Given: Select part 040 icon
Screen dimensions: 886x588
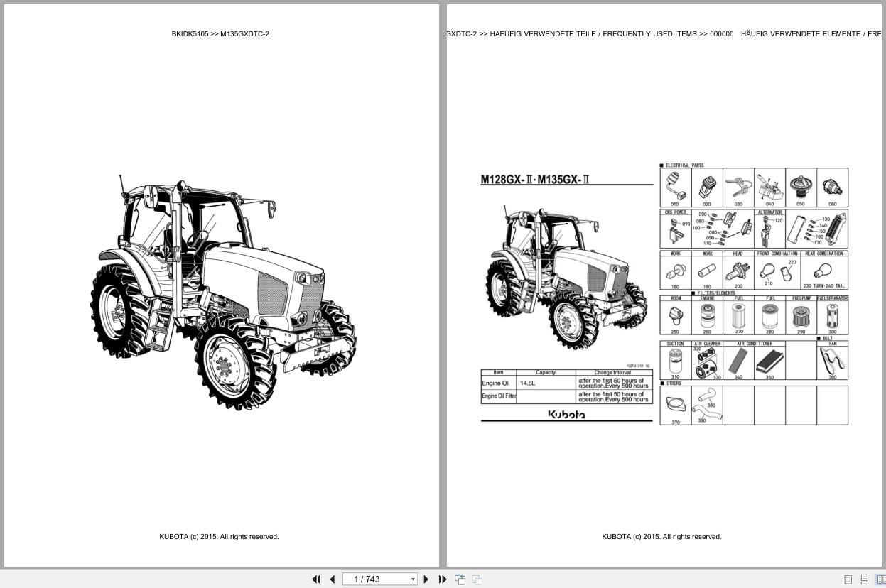Looking at the screenshot, I should pyautogui.click(x=769, y=187).
